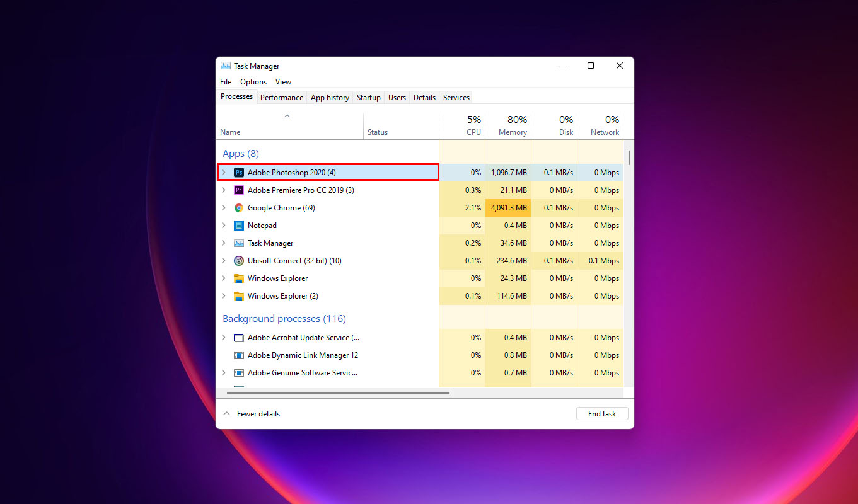Click the Adobe Premiere Pro icon
The height and width of the screenshot is (504, 858).
coord(239,190)
